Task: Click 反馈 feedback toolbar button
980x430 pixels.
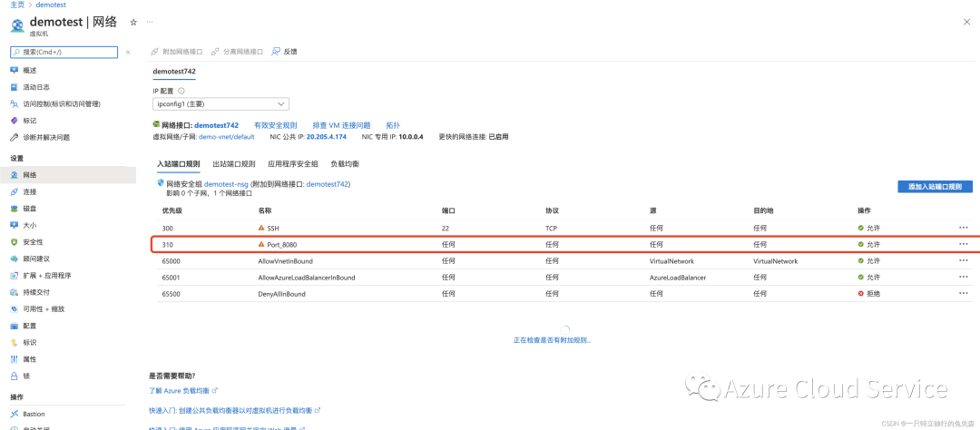Action: click(x=284, y=52)
